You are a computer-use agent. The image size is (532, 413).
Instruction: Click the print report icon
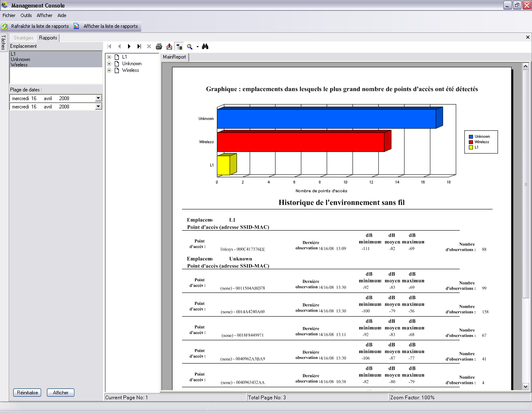pos(159,47)
